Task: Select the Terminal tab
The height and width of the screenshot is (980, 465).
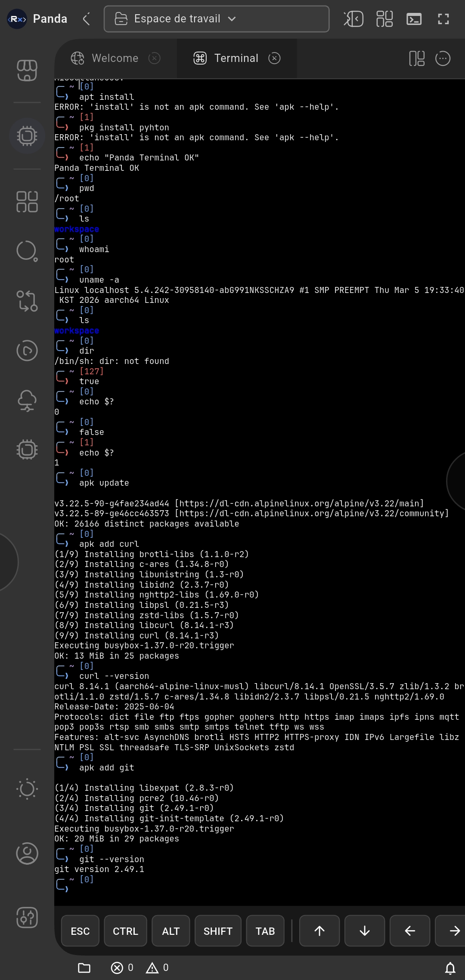Action: coord(236,58)
